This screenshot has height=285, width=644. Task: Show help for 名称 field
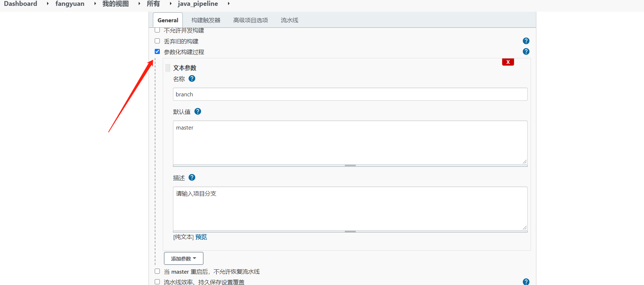pos(192,78)
